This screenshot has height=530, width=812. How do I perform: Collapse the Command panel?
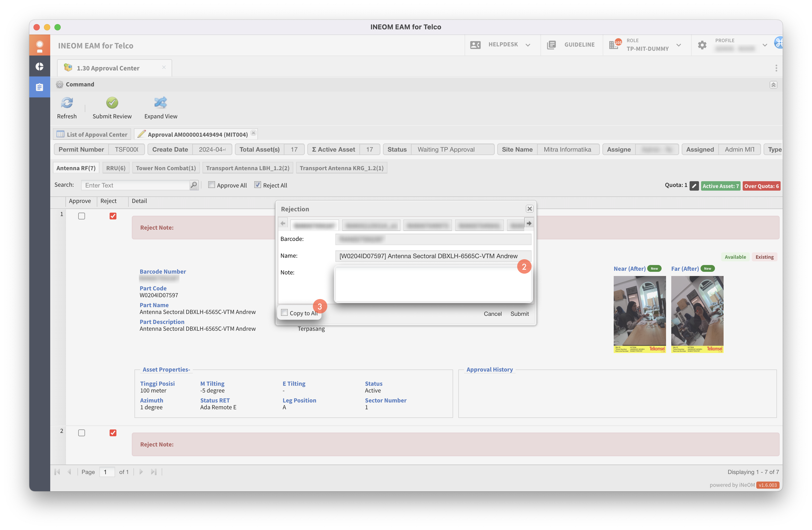coord(773,85)
